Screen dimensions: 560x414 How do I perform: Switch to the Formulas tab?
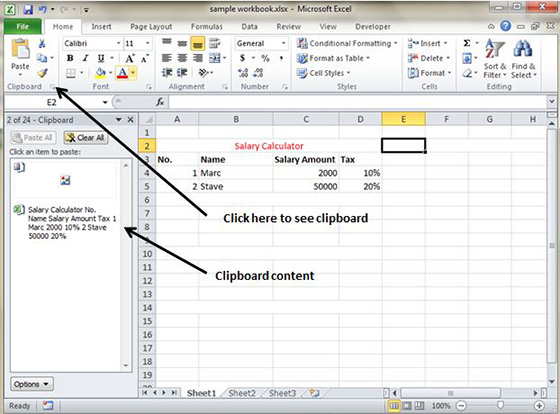207,26
